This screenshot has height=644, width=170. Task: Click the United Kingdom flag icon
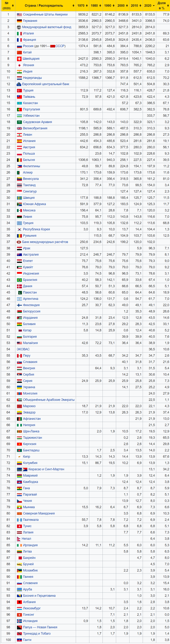point(19,128)
